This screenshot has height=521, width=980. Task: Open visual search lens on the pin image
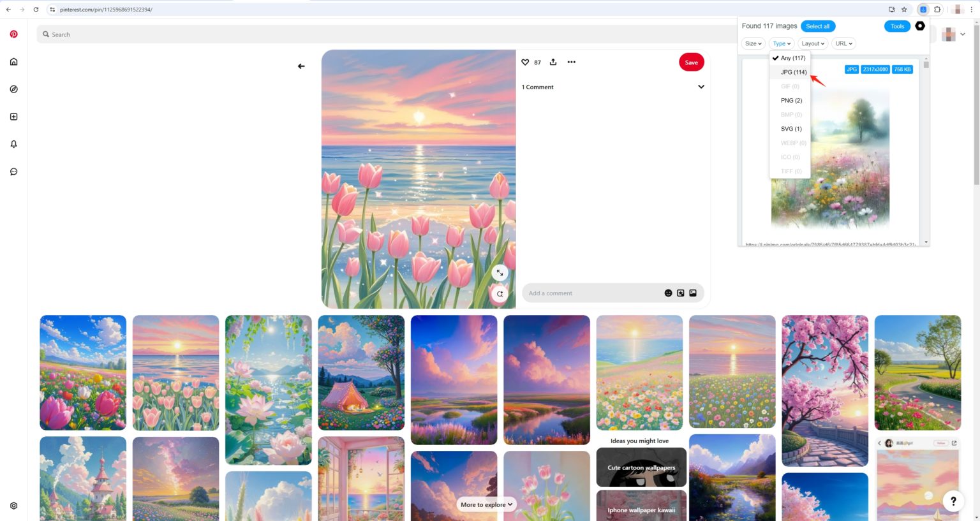click(x=500, y=294)
